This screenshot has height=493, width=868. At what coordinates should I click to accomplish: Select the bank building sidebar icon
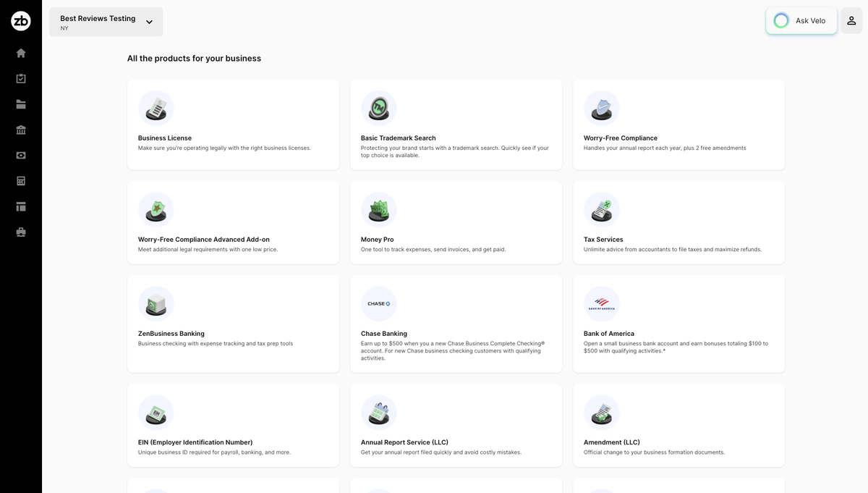(x=21, y=130)
